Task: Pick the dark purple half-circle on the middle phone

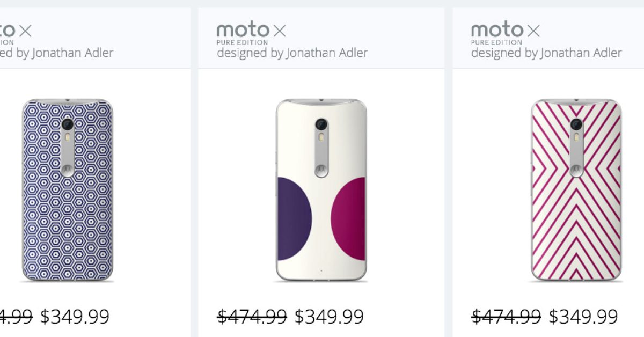Action: coord(293,218)
